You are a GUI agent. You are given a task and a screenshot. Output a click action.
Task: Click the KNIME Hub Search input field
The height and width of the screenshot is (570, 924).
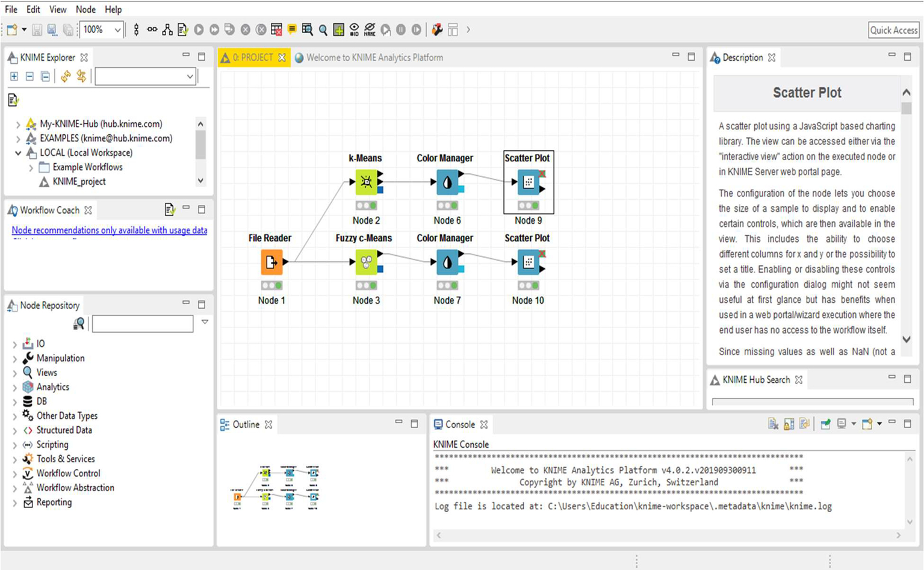[x=813, y=401]
